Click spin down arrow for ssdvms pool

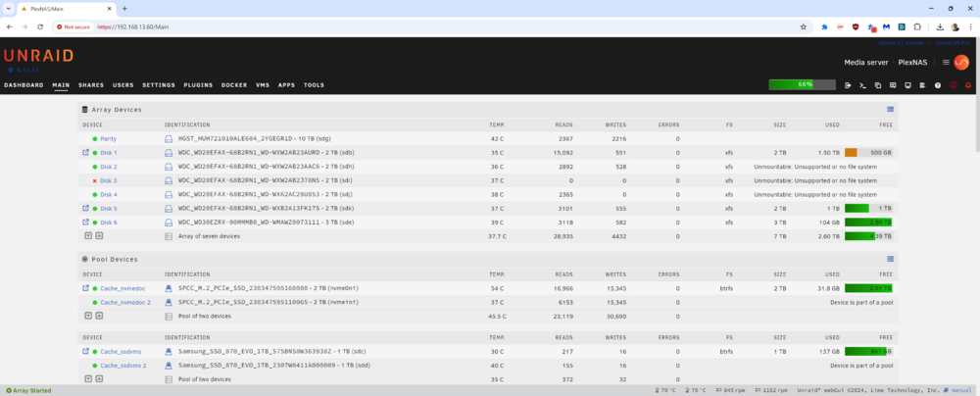coord(88,379)
